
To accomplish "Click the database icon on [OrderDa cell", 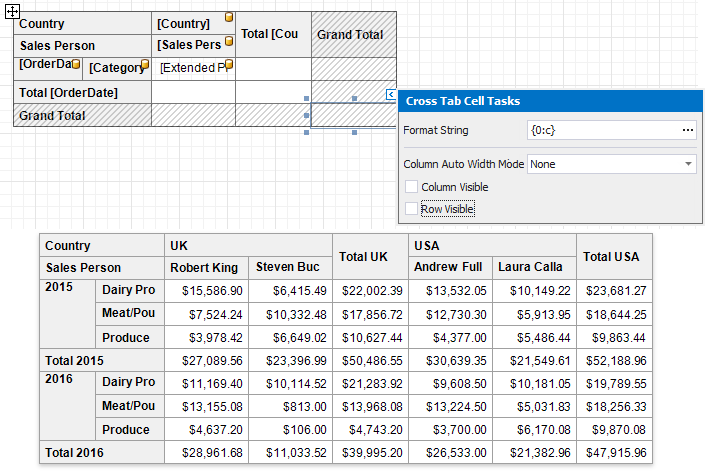I will coord(76,64).
